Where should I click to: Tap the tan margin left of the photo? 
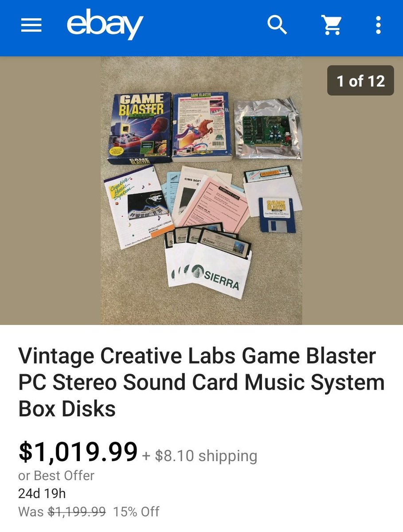coord(50,191)
